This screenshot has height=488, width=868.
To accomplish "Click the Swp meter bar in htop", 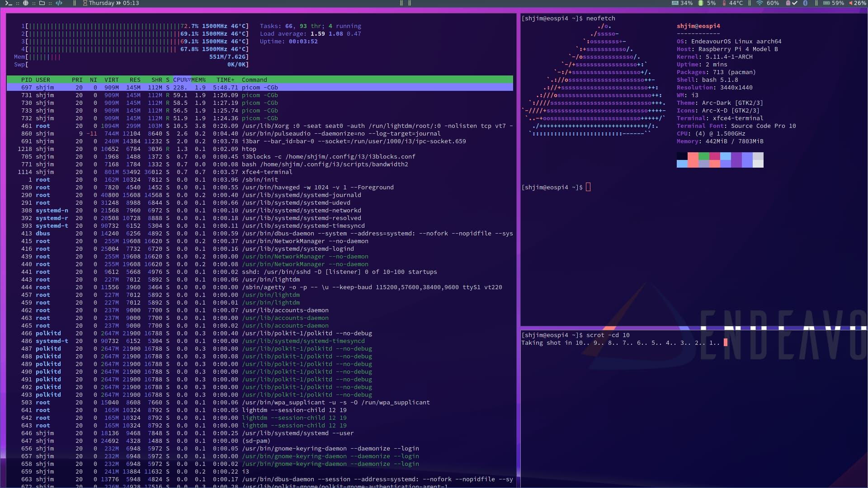I will pyautogui.click(x=131, y=65).
